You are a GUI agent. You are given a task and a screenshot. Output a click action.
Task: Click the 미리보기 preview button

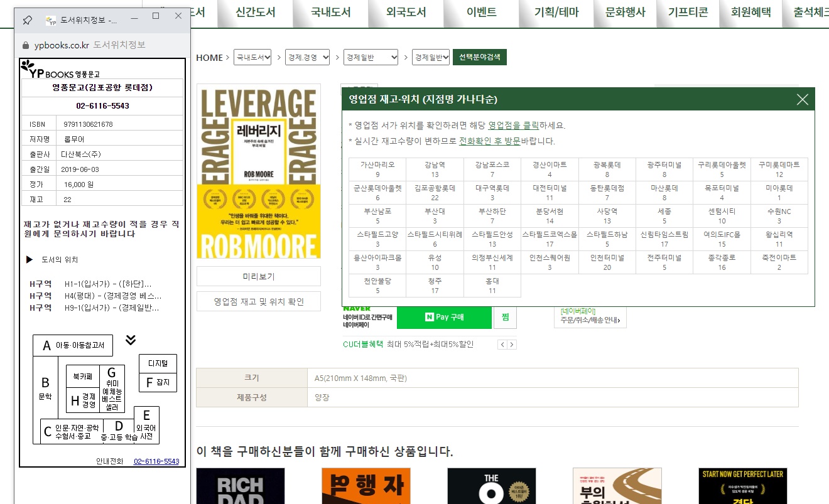259,276
